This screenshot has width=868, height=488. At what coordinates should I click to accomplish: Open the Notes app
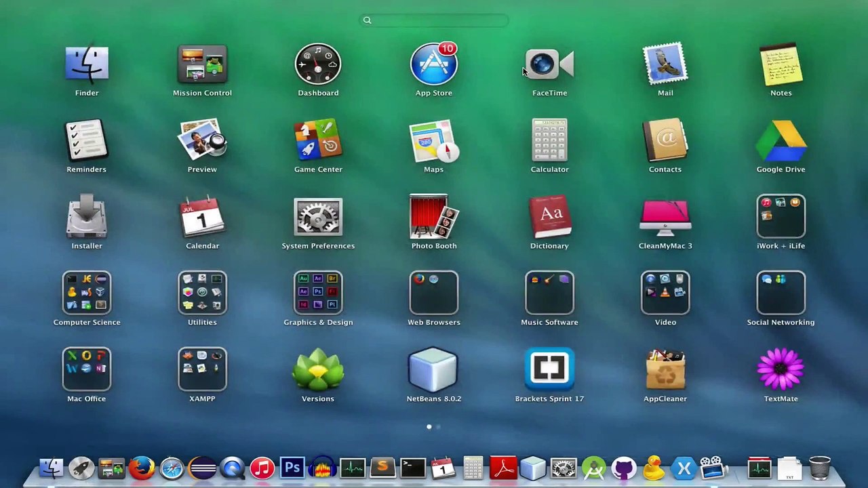[781, 64]
